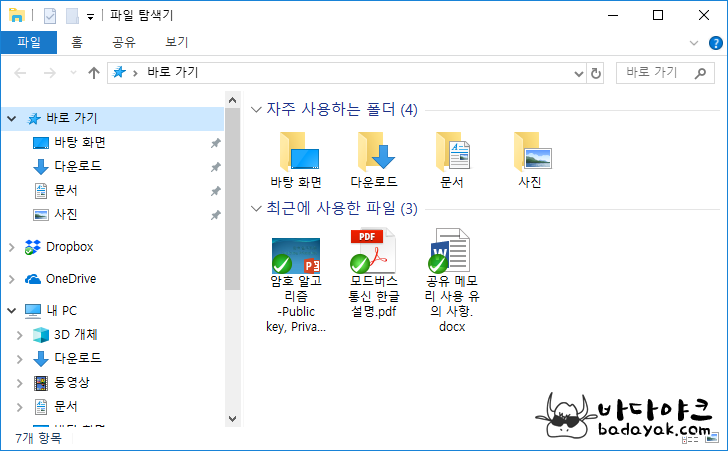Unpin 바탕 화면 using its pin icon
The width and height of the screenshot is (728, 451).
point(215,143)
